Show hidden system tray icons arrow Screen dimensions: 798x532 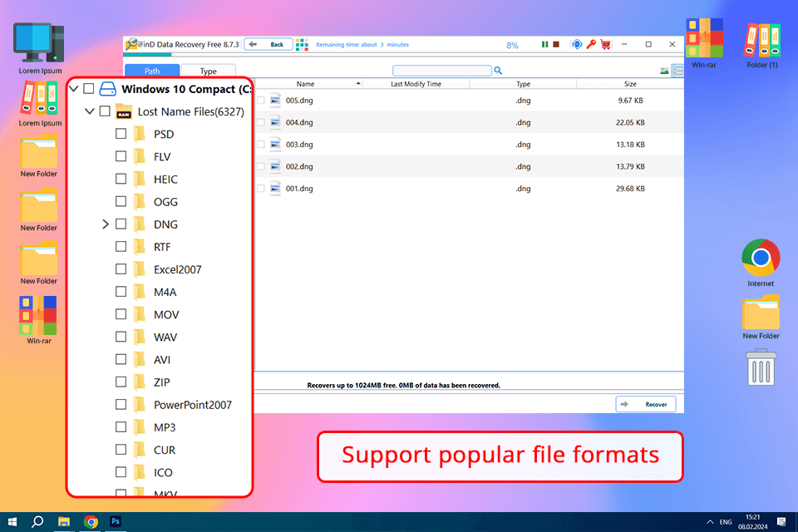pos(710,522)
